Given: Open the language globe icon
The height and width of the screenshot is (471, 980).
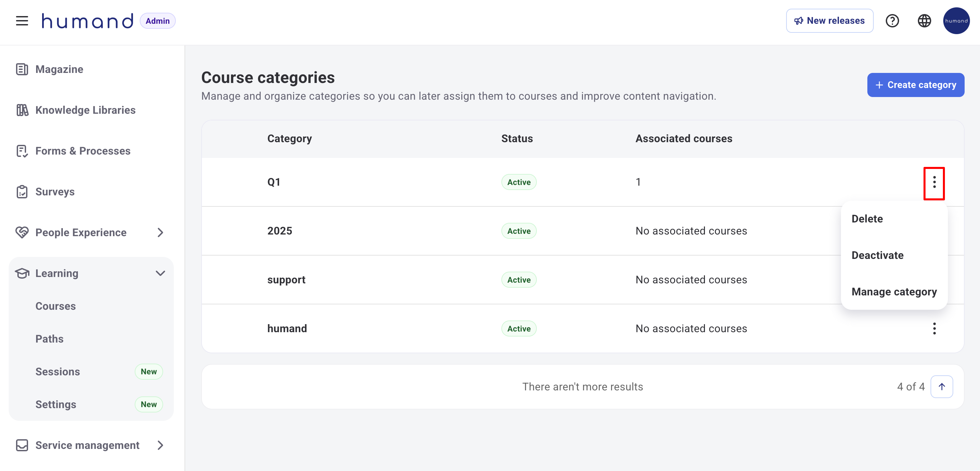Looking at the screenshot, I should (x=924, y=20).
